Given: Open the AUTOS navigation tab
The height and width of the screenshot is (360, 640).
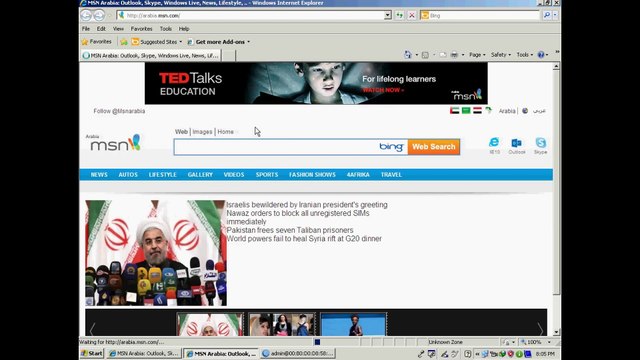Looking at the screenshot, I should click(128, 175).
